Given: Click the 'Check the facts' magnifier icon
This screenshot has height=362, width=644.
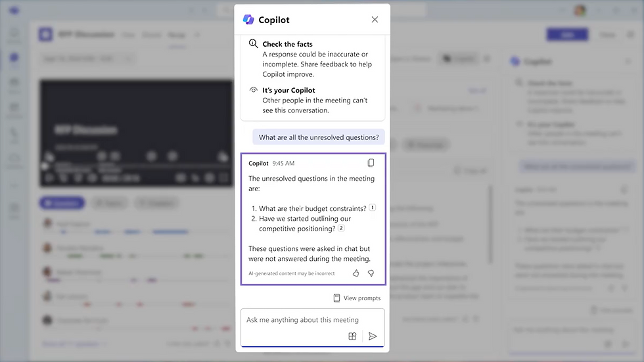Looking at the screenshot, I should click(254, 43).
